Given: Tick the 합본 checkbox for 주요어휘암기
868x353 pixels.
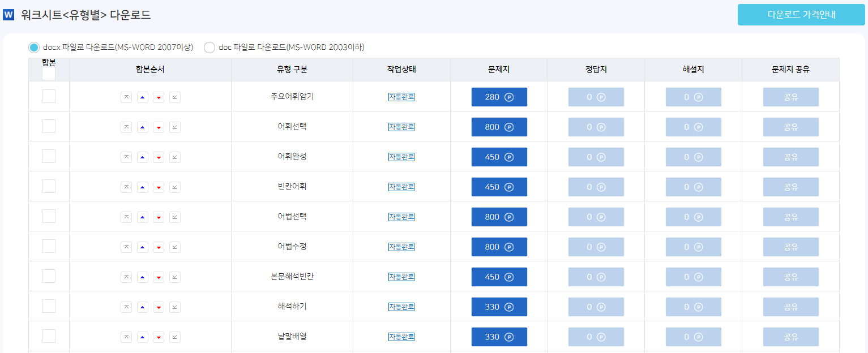Looking at the screenshot, I should 49,96.
